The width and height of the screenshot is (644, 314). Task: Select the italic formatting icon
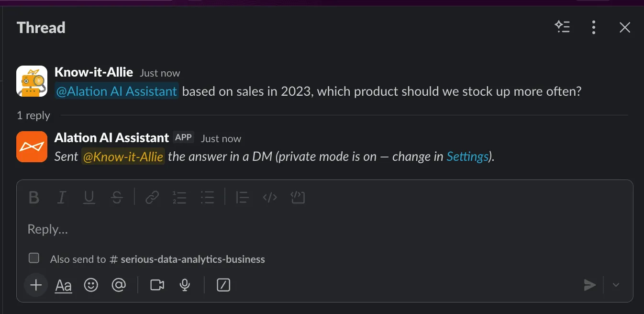pos(61,197)
